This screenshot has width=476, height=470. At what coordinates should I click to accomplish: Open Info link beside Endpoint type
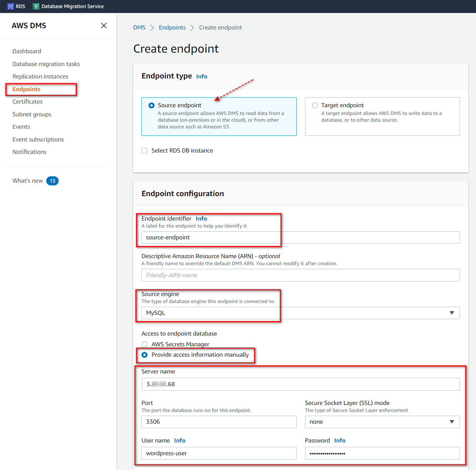pos(202,76)
